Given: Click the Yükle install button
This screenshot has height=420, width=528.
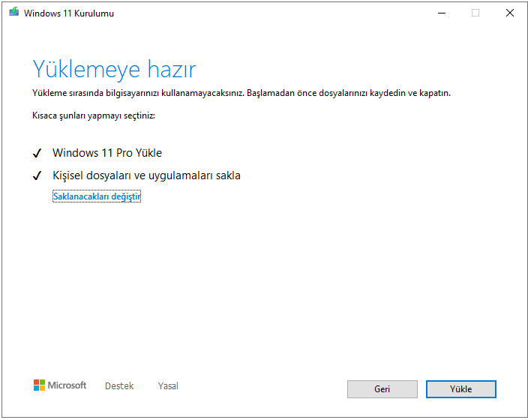Looking at the screenshot, I should pos(461,389).
